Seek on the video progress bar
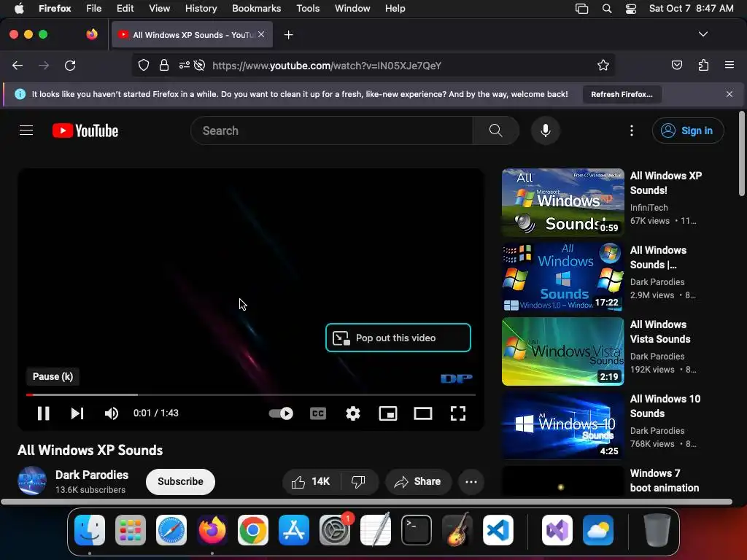Image resolution: width=747 pixels, height=560 pixels. [251, 394]
